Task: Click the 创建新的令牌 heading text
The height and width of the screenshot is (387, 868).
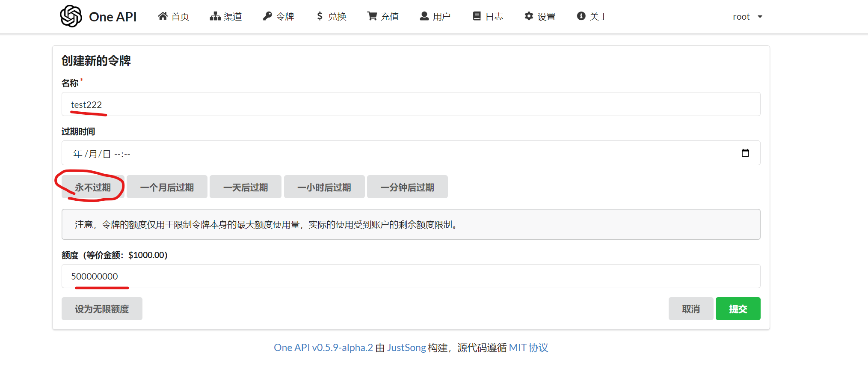Action: click(96, 61)
